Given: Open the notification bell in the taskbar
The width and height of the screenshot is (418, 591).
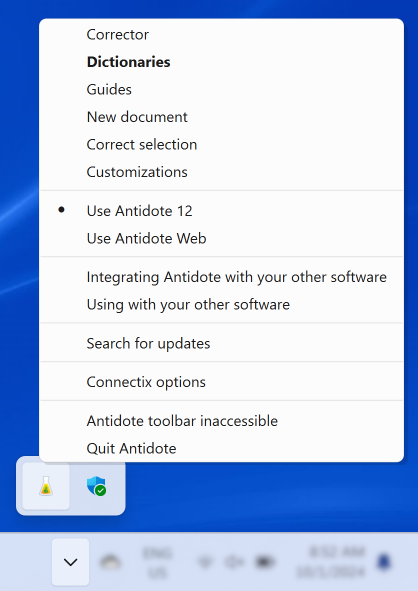Looking at the screenshot, I should pyautogui.click(x=384, y=562).
